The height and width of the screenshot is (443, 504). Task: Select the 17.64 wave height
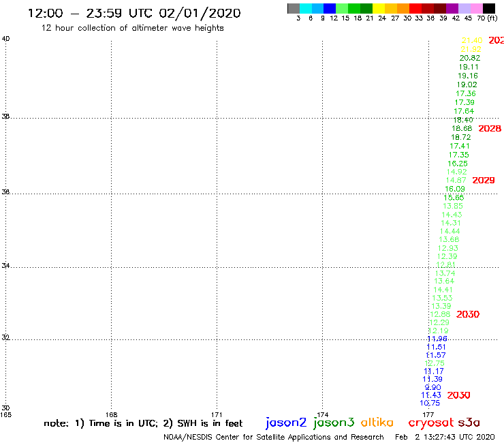tap(464, 111)
